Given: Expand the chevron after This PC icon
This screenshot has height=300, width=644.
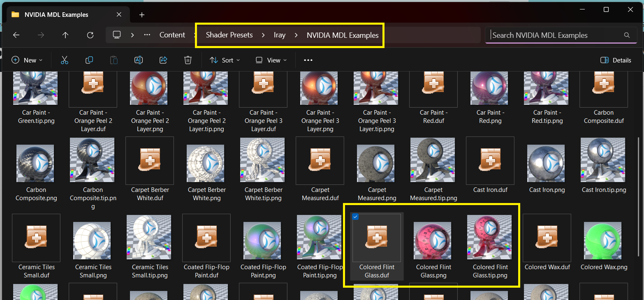Looking at the screenshot, I should pos(132,35).
